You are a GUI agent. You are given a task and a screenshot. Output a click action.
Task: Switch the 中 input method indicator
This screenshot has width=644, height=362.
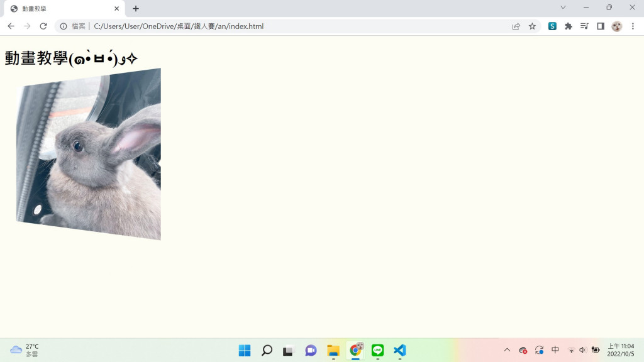pyautogui.click(x=555, y=350)
